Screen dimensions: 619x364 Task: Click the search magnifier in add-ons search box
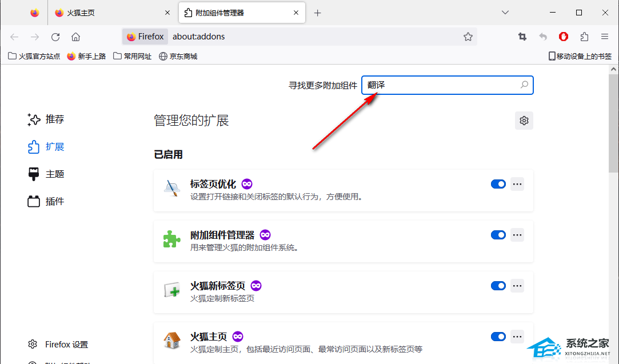click(524, 85)
